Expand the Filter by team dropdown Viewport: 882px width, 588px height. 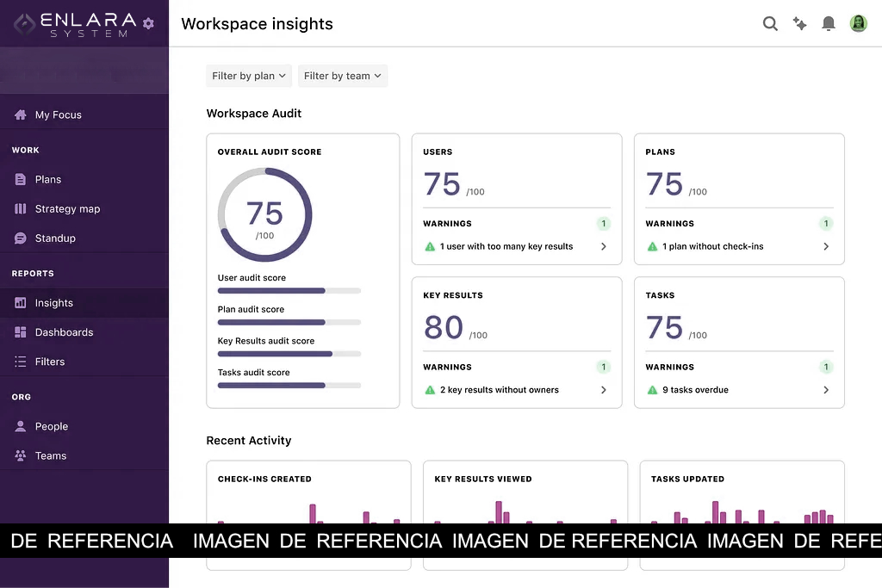pyautogui.click(x=343, y=76)
